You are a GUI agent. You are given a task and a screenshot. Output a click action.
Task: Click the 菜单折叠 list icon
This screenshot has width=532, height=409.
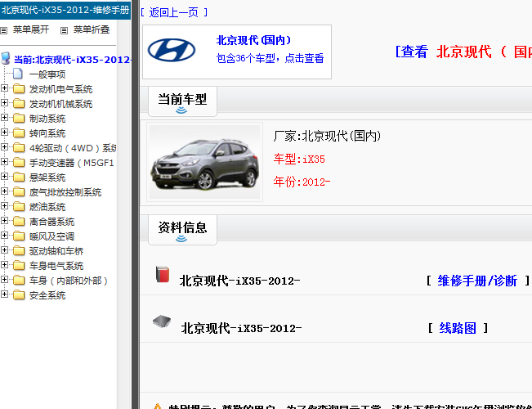pyautogui.click(x=64, y=30)
